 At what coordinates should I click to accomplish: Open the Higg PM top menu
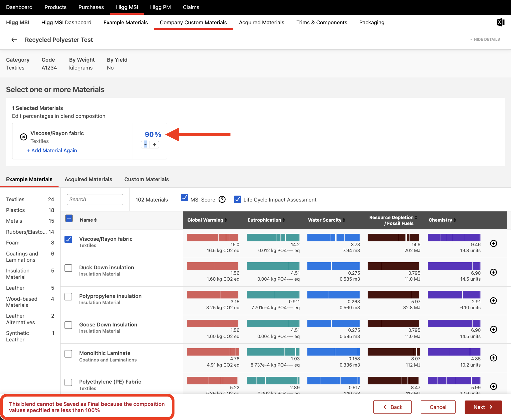(160, 7)
